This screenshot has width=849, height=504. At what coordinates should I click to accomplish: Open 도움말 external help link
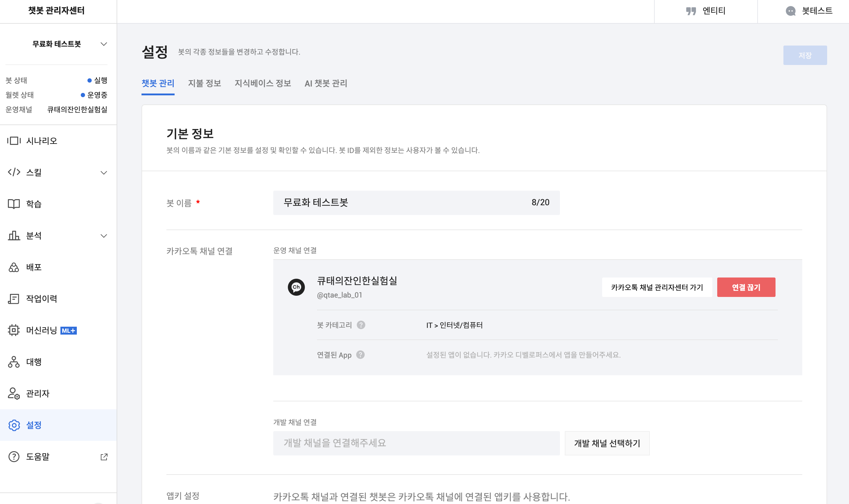point(104,457)
